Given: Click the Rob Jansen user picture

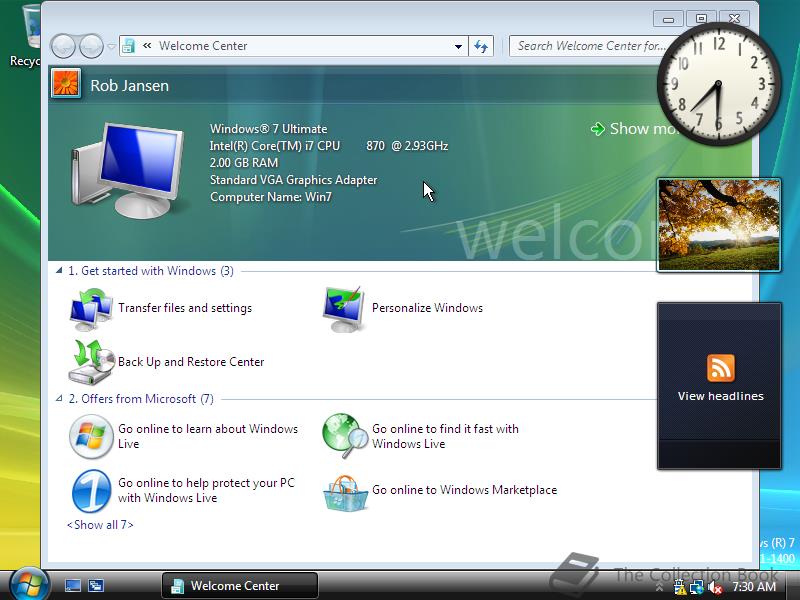Looking at the screenshot, I should coord(66,83).
